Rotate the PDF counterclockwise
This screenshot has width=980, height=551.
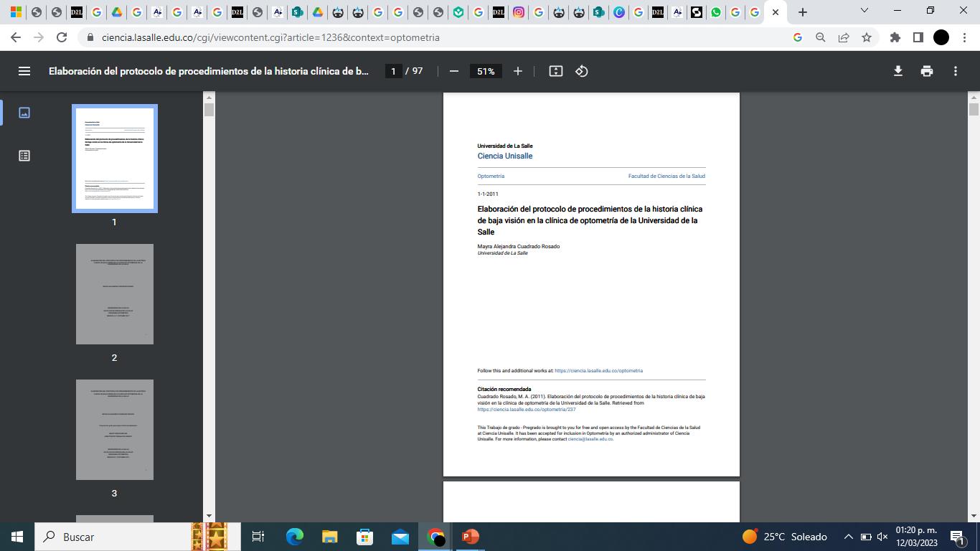click(x=582, y=71)
